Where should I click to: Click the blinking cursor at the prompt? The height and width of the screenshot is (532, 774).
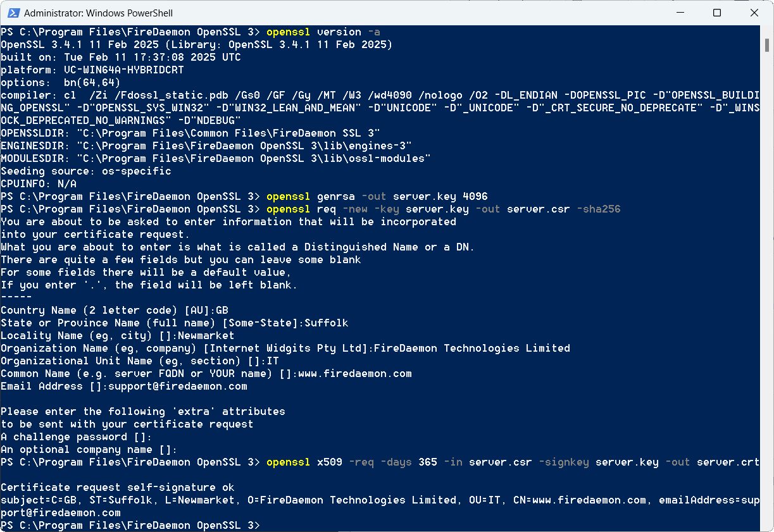point(265,525)
